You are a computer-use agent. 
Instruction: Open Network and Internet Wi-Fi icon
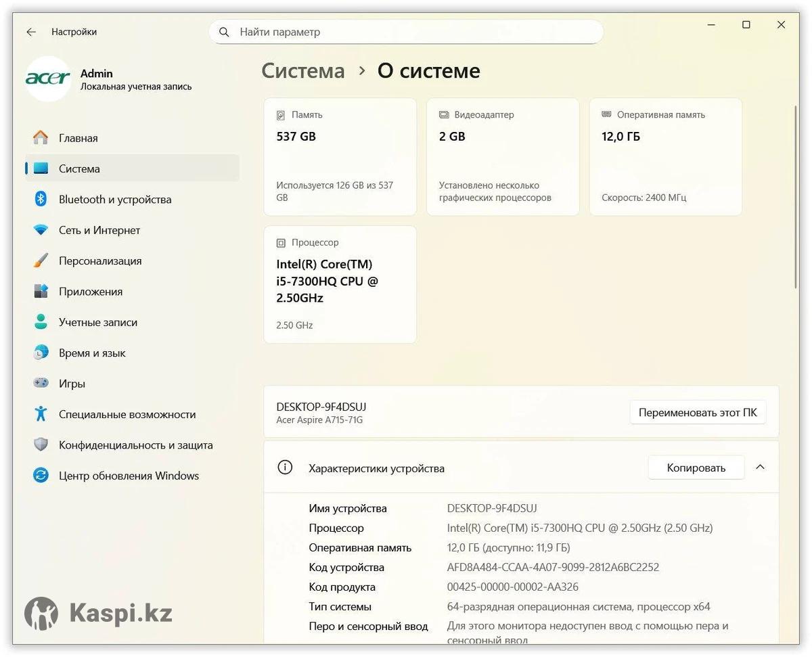(x=41, y=230)
